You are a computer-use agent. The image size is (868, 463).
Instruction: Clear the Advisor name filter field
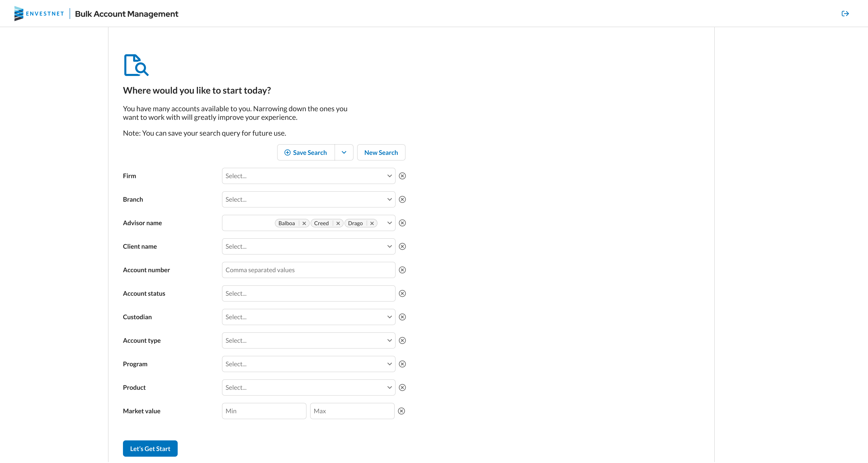point(402,223)
